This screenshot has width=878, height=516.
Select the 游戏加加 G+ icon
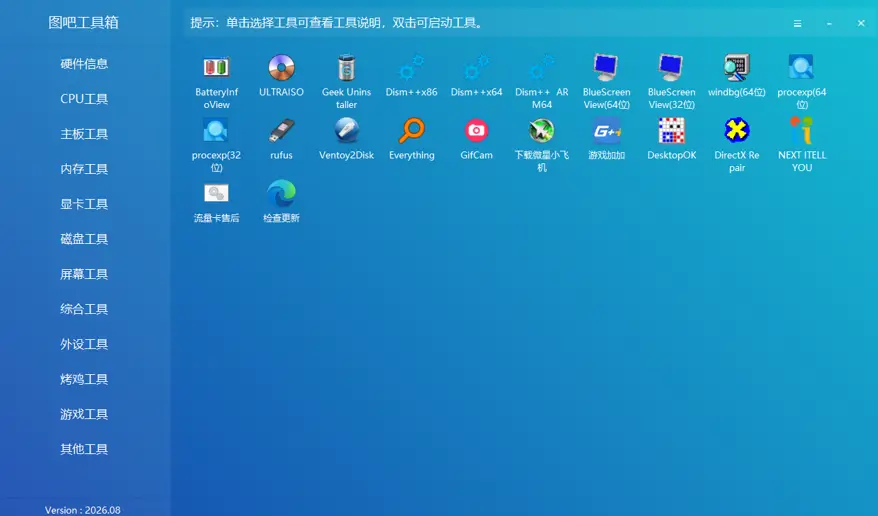pos(606,131)
